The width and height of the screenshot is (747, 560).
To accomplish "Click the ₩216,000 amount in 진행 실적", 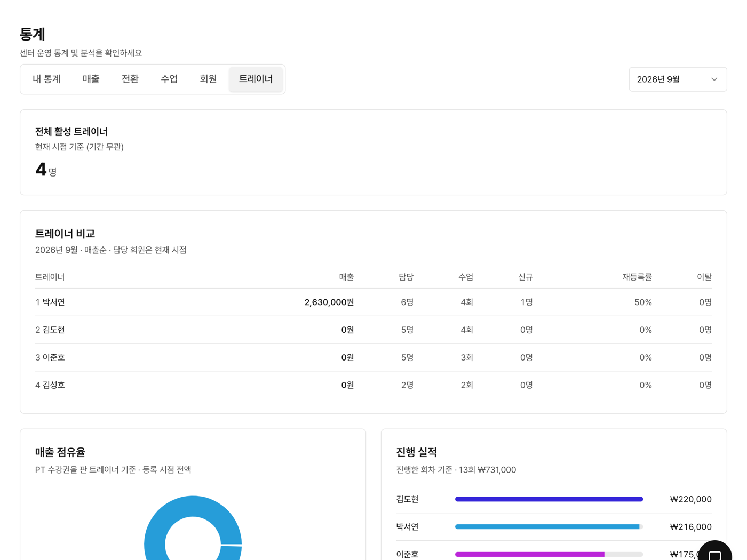I will pyautogui.click(x=690, y=527).
